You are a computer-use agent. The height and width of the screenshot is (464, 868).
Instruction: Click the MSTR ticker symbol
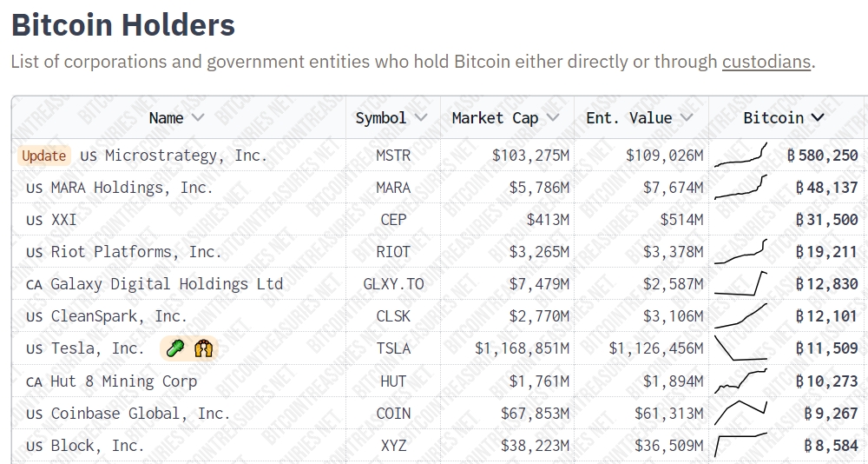pyautogui.click(x=393, y=156)
